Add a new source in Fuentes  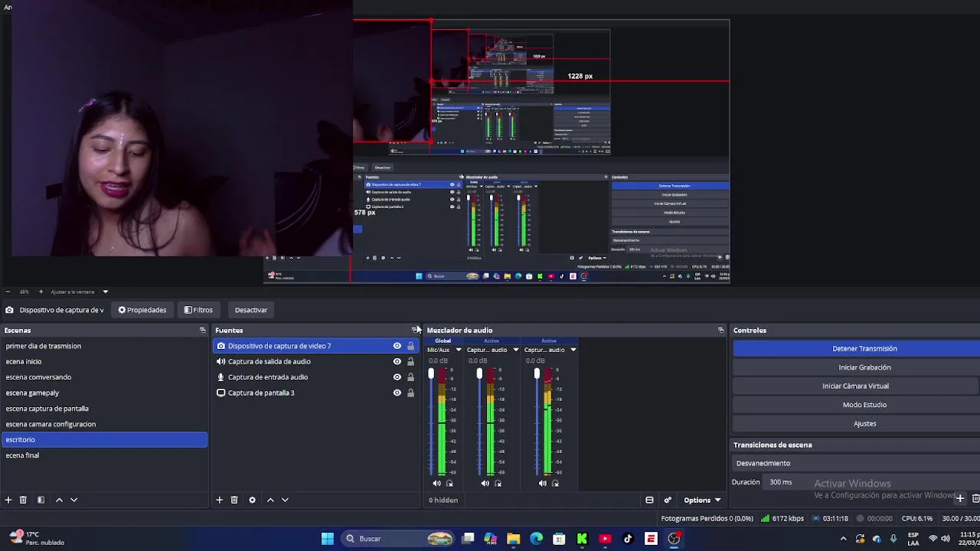coord(219,500)
